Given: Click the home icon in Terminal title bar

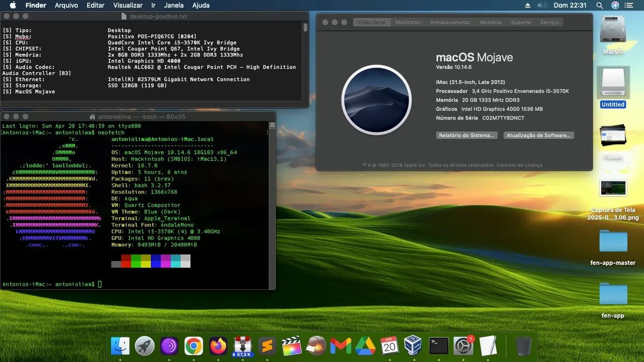Looking at the screenshot, I should 92,117.
